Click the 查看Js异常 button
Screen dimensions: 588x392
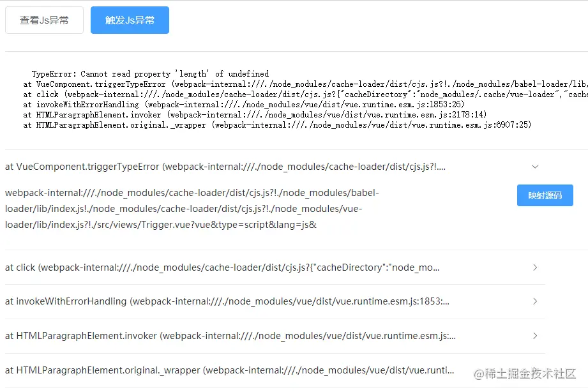coord(44,20)
